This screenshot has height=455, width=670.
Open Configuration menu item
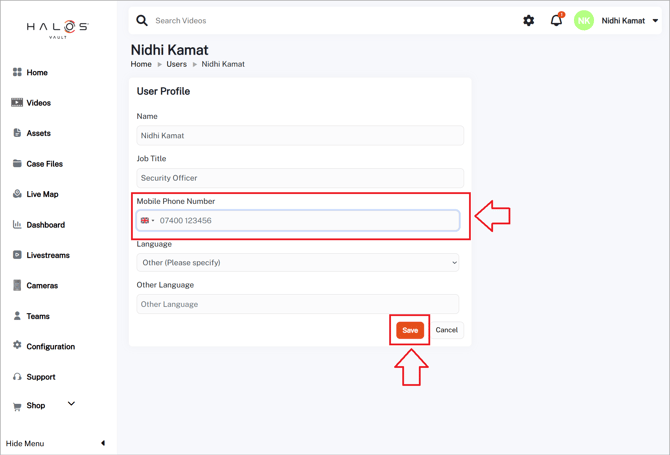[x=50, y=347]
